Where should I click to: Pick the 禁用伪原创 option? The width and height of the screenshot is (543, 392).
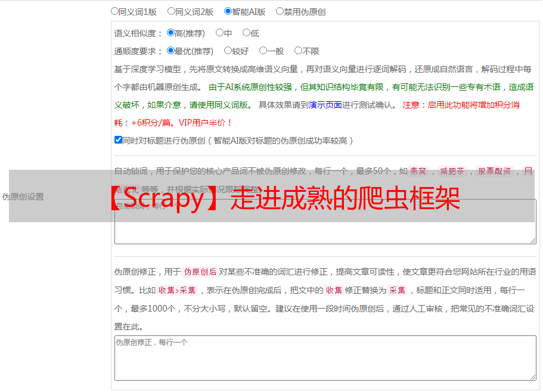click(280, 11)
